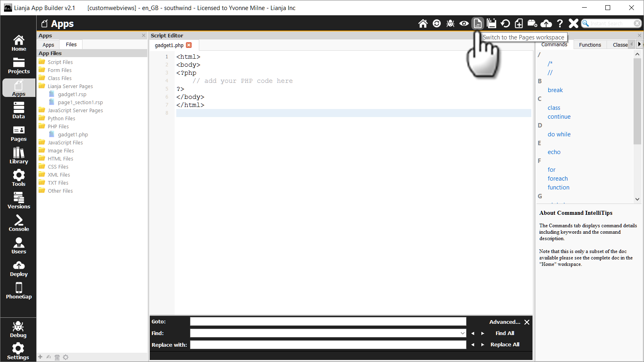Open PhoneGap from the sidebar
The image size is (644, 362).
19,290
